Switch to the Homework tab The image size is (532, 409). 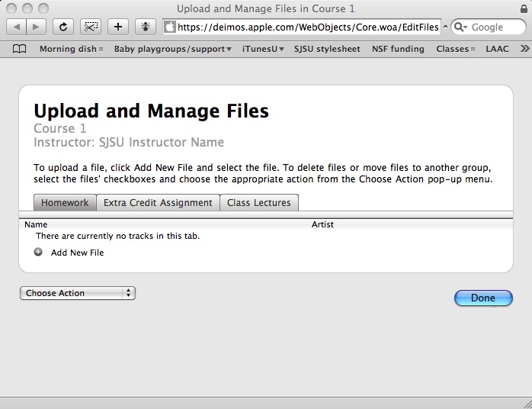(65, 203)
